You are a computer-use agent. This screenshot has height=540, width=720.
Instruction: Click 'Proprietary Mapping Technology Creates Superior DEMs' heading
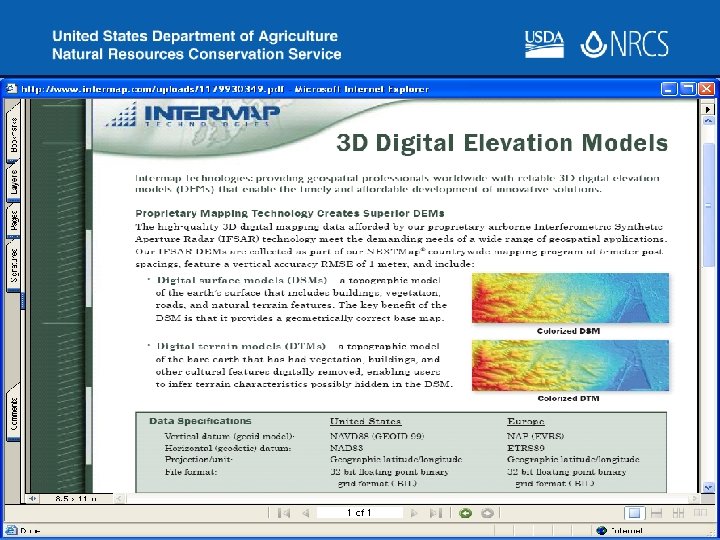[290, 214]
